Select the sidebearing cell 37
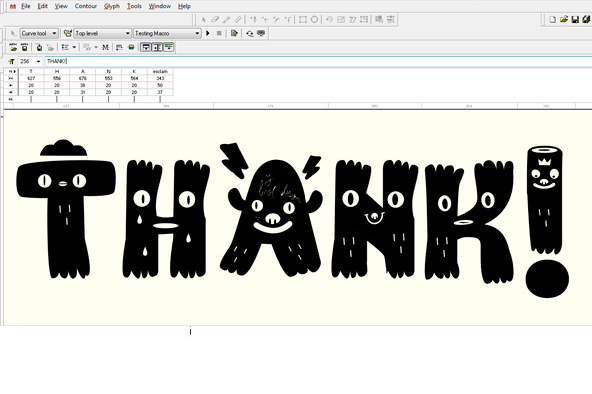The width and height of the screenshot is (592, 394). pos(160,92)
